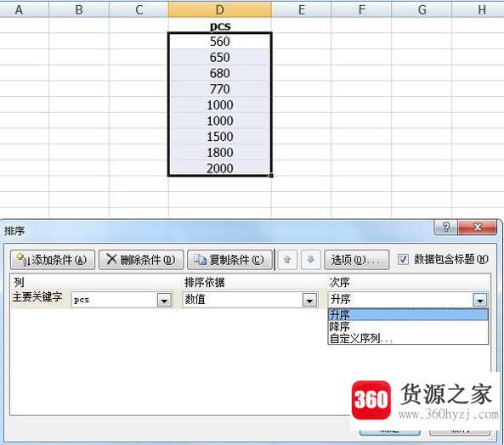Expand the Sort On (数值) dropdown
The height and width of the screenshot is (445, 504).
309,300
